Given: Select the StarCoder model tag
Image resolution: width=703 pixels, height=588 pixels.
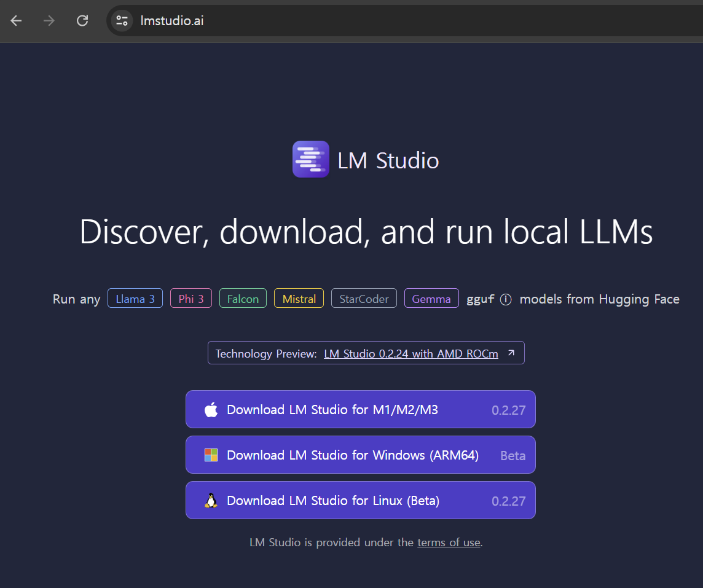Looking at the screenshot, I should click(x=364, y=299).
